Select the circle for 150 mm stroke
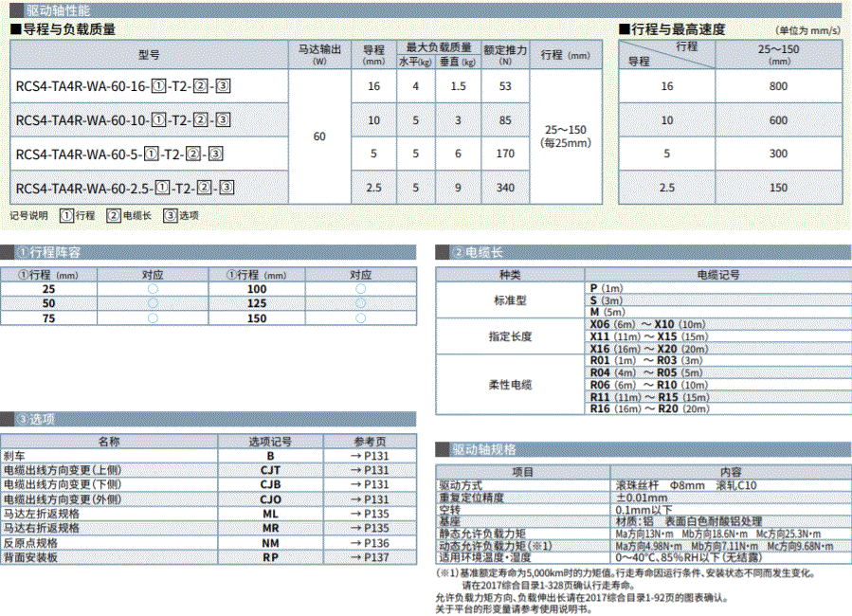 tap(360, 319)
